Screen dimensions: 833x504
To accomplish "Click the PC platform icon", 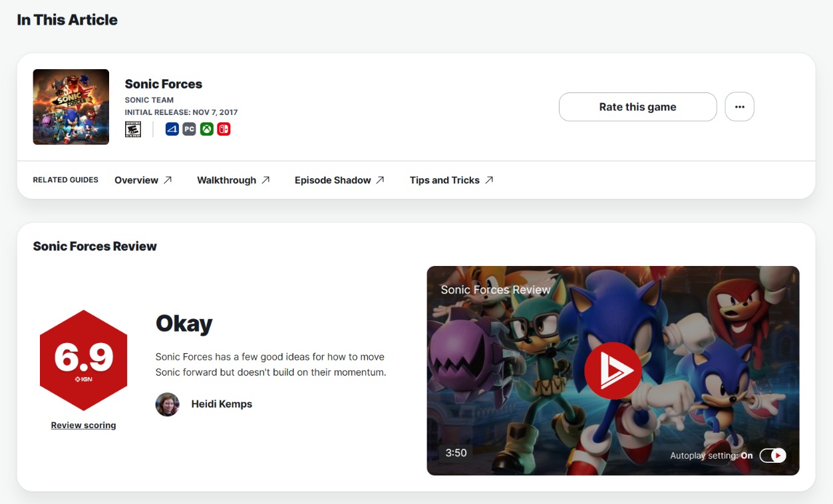I will click(189, 129).
